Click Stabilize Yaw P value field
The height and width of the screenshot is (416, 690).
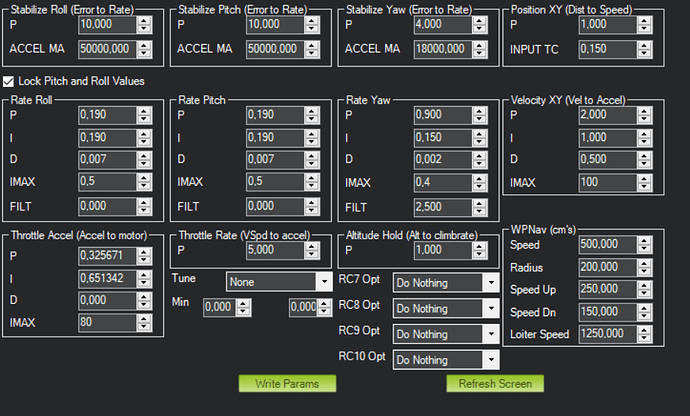click(443, 24)
